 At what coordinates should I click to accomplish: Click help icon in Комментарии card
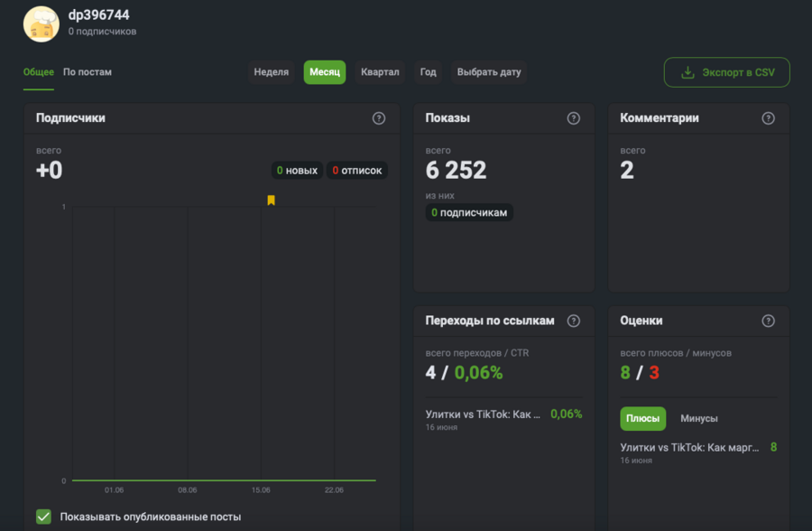point(768,118)
